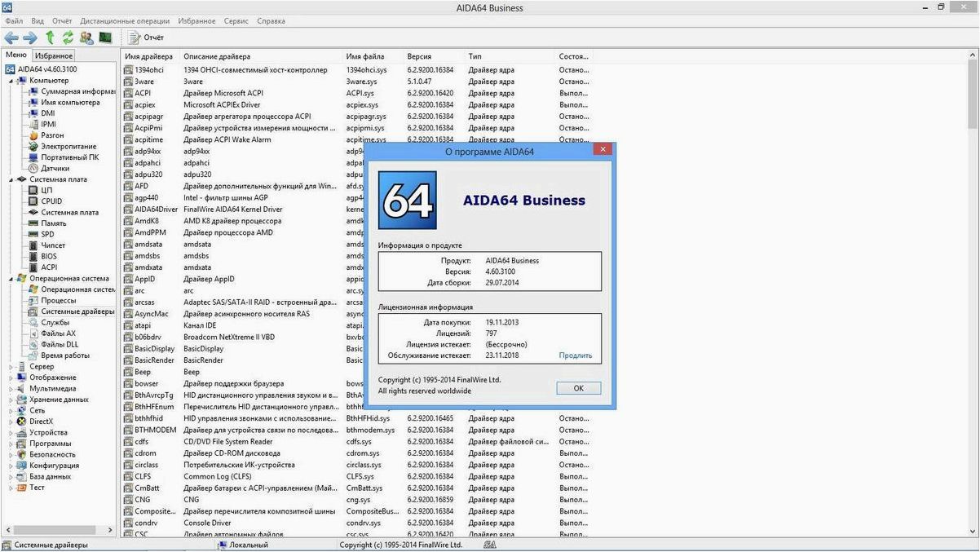Select the CmBatt driver row
This screenshot has width=980, height=552.
click(357, 488)
